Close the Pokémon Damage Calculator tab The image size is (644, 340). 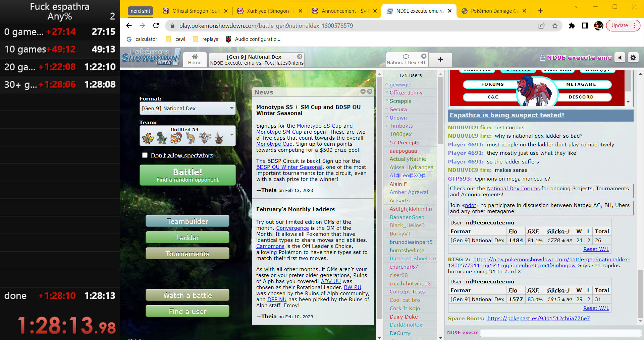coord(524,11)
